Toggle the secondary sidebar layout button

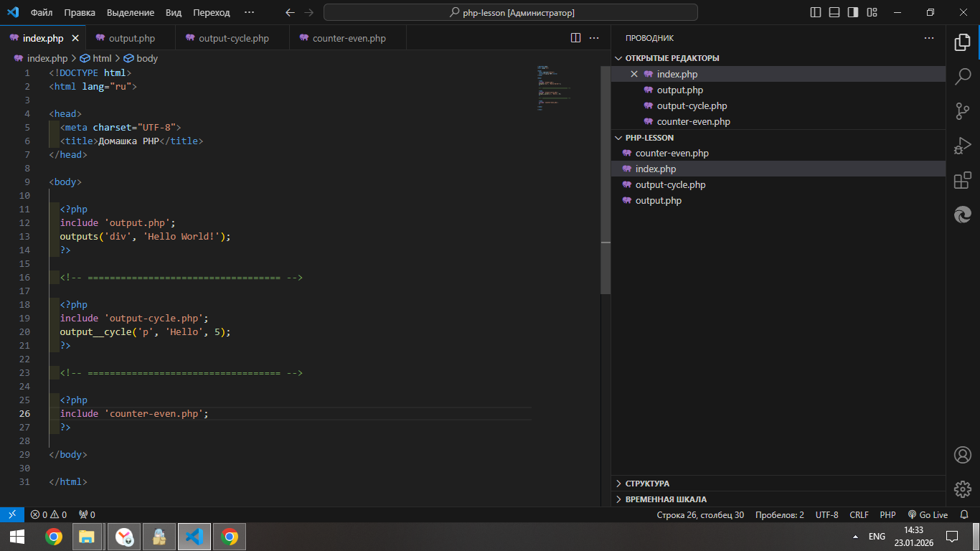[853, 13]
